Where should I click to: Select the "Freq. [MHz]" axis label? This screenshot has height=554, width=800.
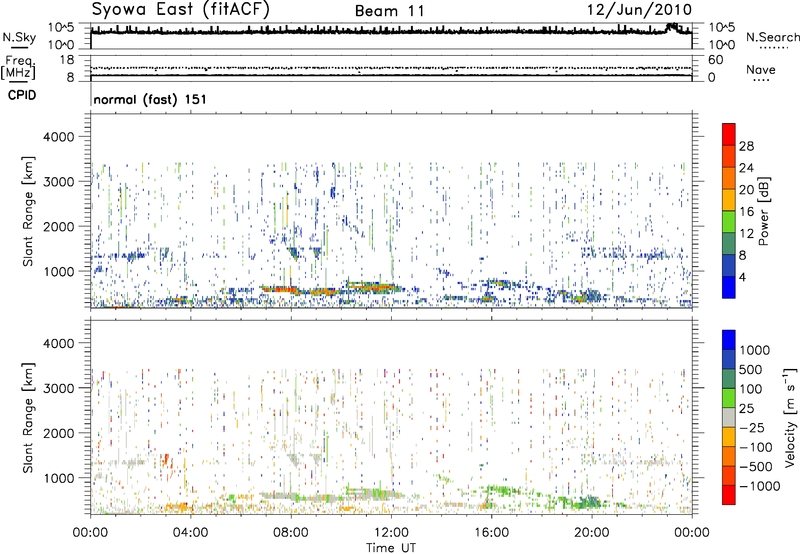click(x=19, y=68)
